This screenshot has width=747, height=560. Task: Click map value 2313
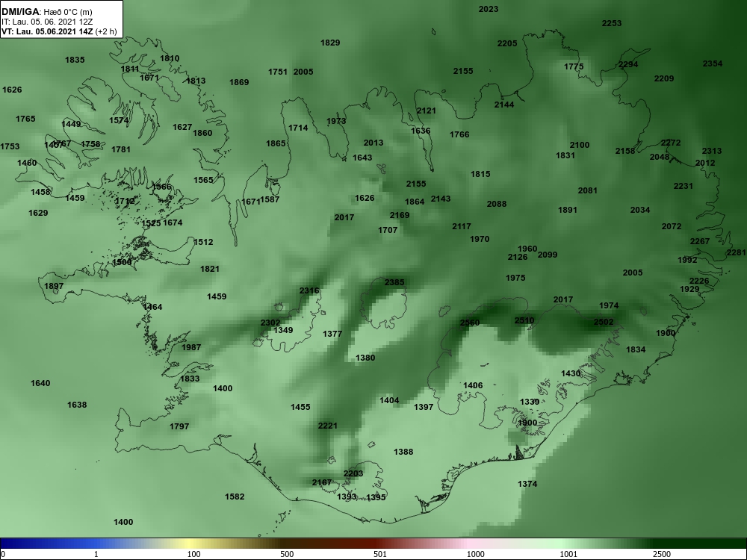[712, 151]
